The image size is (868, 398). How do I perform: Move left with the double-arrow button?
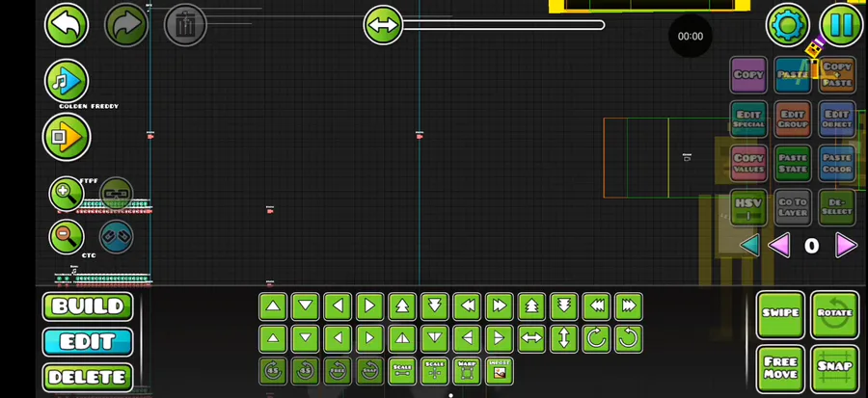click(x=467, y=306)
